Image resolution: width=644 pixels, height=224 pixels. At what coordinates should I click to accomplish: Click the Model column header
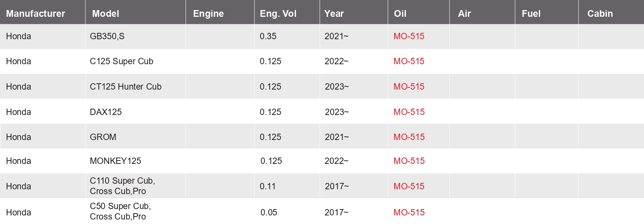point(105,14)
